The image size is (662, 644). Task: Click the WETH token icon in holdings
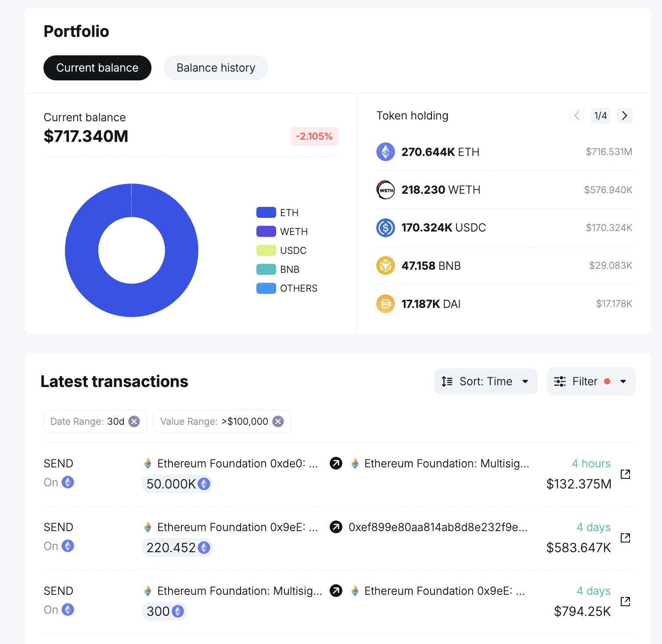coord(385,190)
